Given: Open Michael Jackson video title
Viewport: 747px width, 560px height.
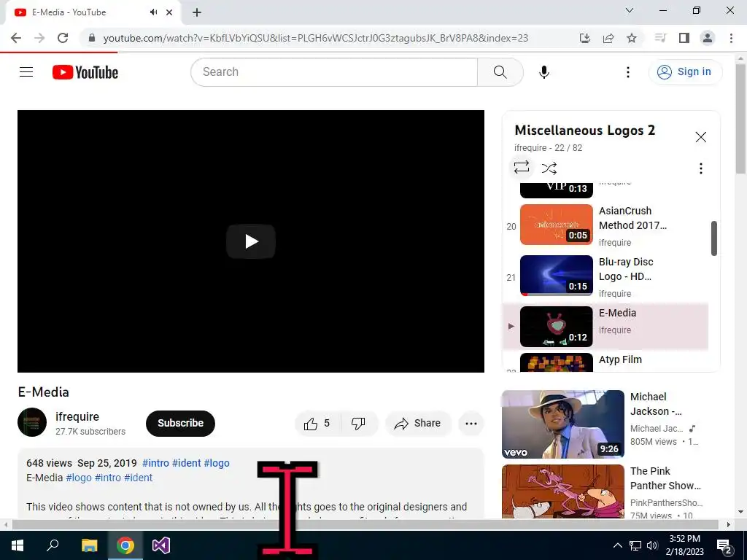Looking at the screenshot, I should (x=656, y=404).
